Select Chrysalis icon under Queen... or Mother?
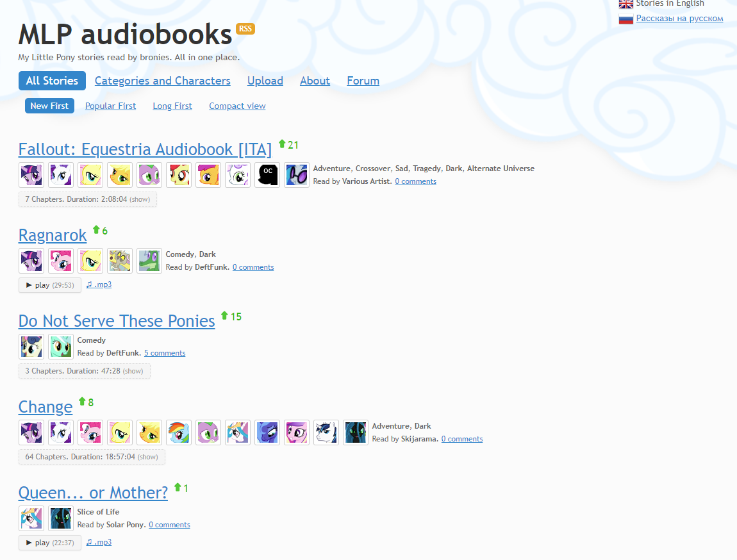 (61, 518)
